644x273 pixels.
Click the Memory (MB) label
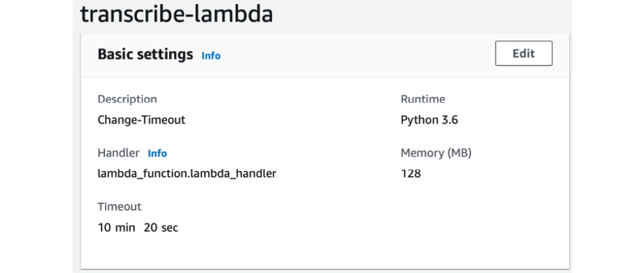436,153
